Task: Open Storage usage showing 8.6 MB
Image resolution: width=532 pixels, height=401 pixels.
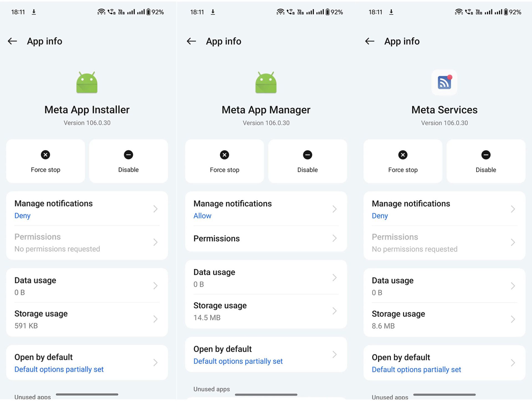Action: point(444,319)
